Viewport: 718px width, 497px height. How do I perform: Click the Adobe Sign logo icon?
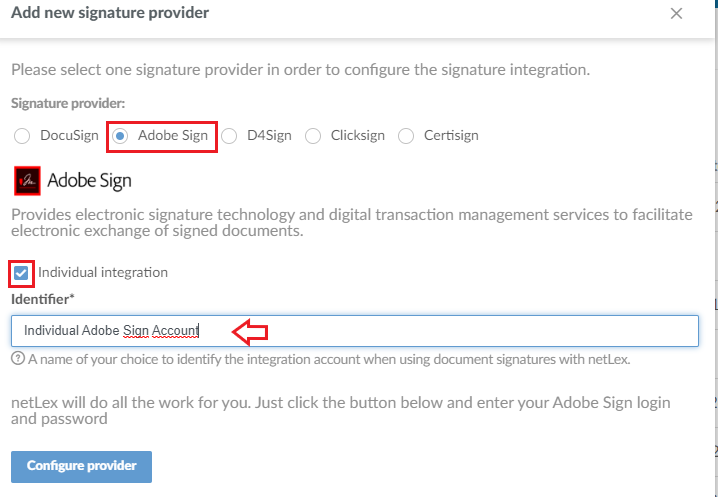coord(27,181)
